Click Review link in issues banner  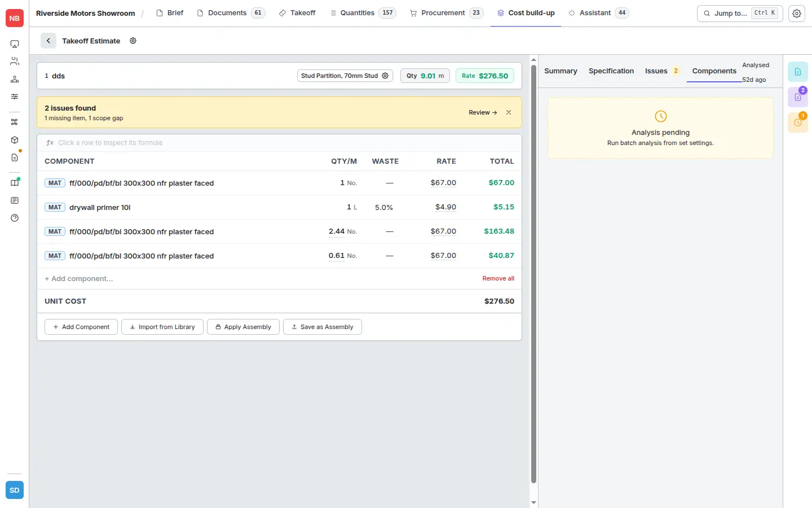point(483,112)
